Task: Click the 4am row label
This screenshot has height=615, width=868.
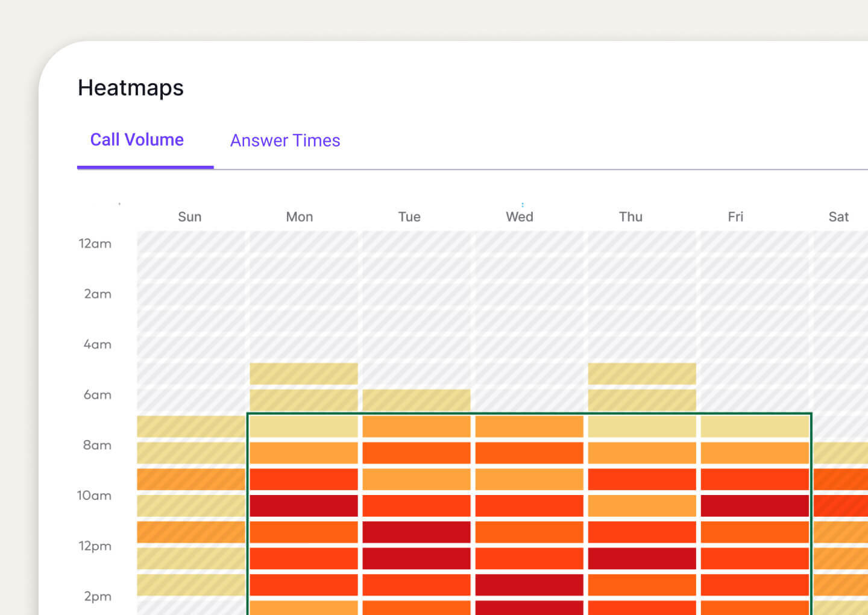Action: click(x=98, y=344)
